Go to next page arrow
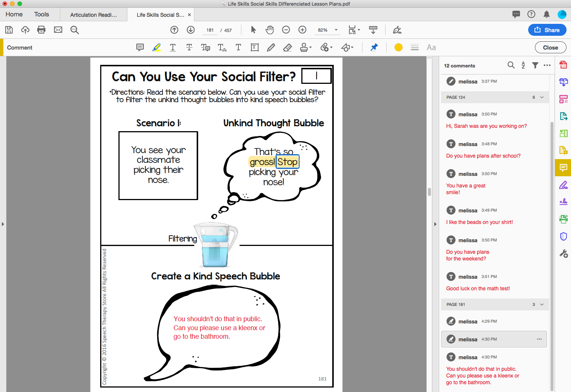Image resolution: width=571 pixels, height=392 pixels. click(191, 30)
